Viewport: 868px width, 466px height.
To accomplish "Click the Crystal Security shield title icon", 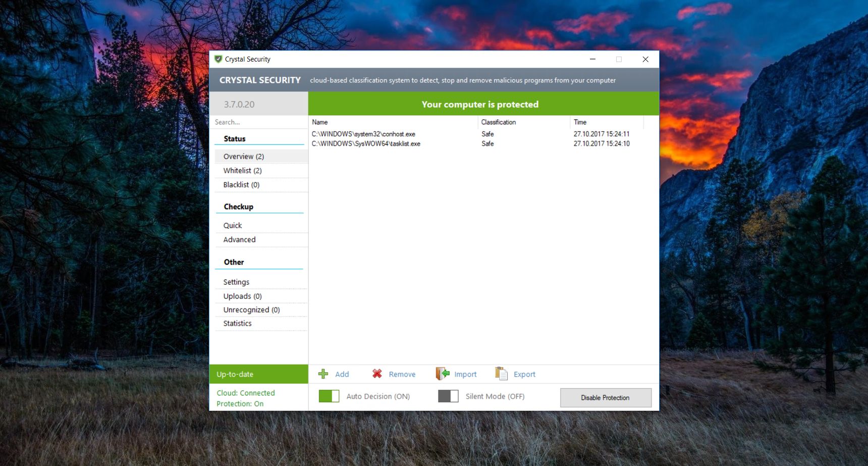I will (218, 59).
